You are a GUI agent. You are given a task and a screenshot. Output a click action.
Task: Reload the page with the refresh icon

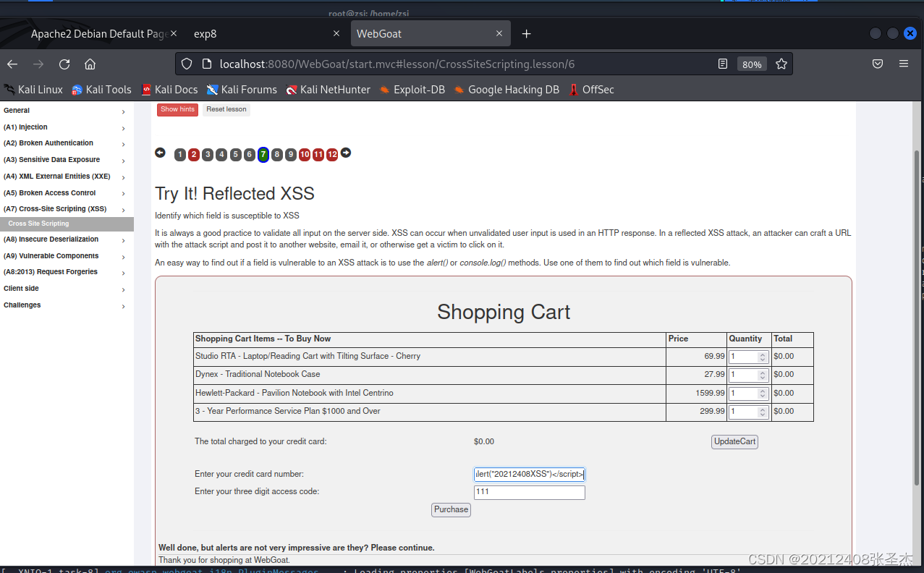coord(64,64)
